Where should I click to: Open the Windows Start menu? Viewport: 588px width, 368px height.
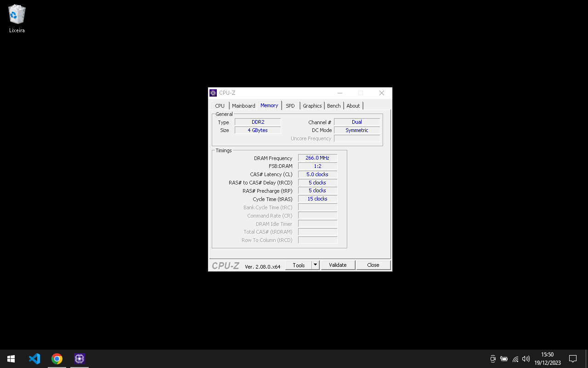click(11, 359)
